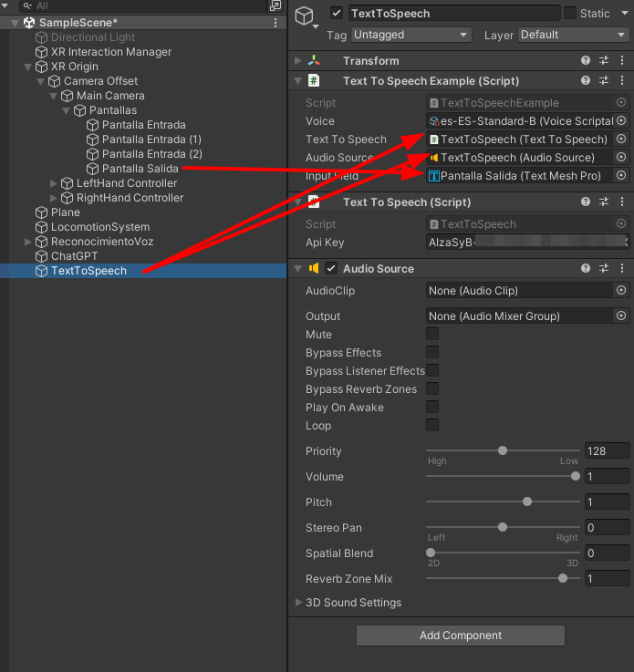Enable the Loop checkbox
Image resolution: width=634 pixels, height=672 pixels.
coord(432,426)
